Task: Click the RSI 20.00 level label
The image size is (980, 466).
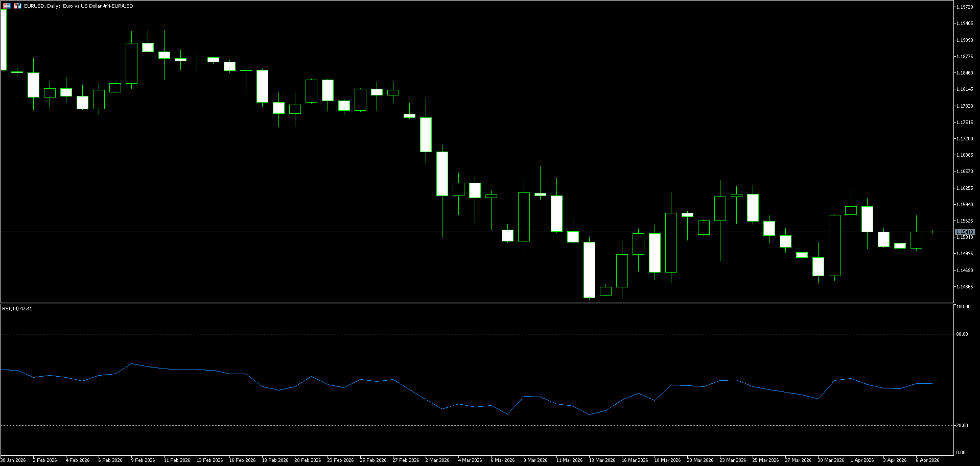Action: [x=962, y=426]
